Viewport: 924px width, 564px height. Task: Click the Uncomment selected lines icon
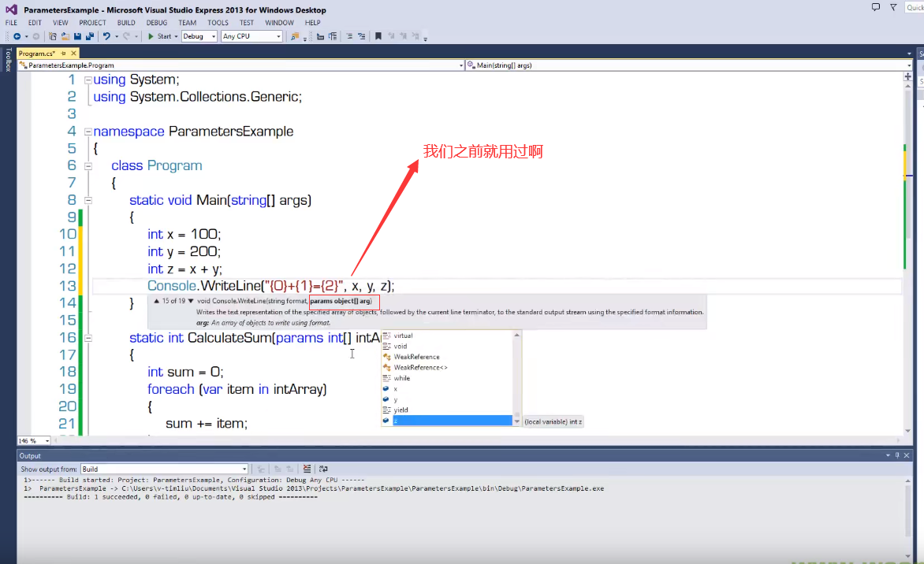point(362,36)
